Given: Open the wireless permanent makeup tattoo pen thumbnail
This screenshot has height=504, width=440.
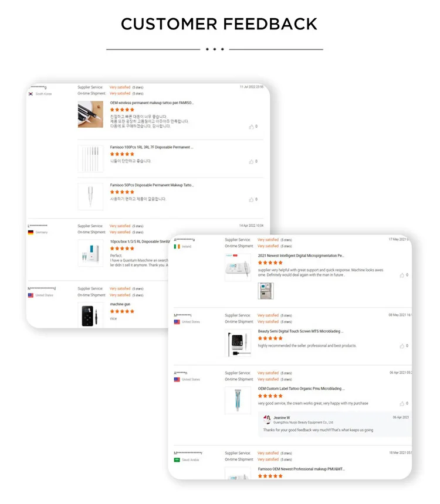Looking at the screenshot, I should pos(90,114).
